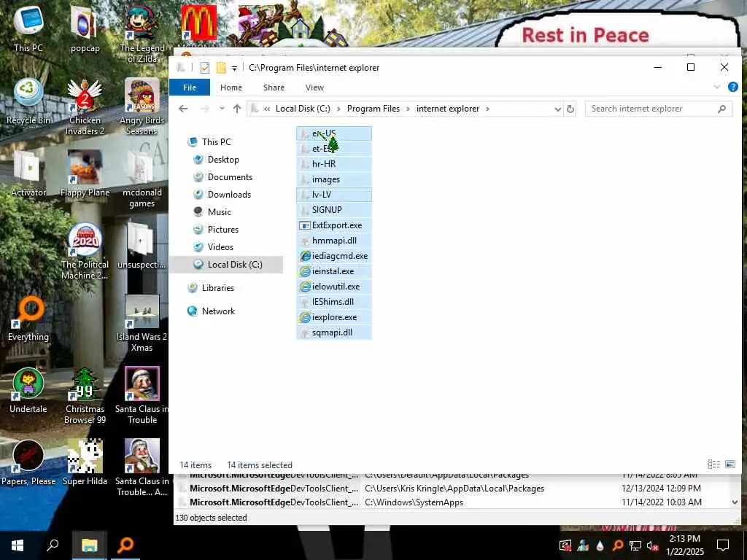Select the iexplore.exe file
The image size is (747, 560).
click(334, 317)
